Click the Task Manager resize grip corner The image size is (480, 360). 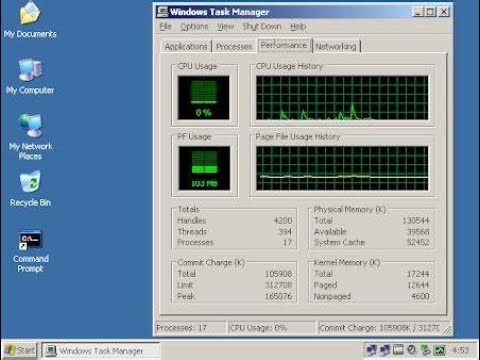(x=447, y=330)
